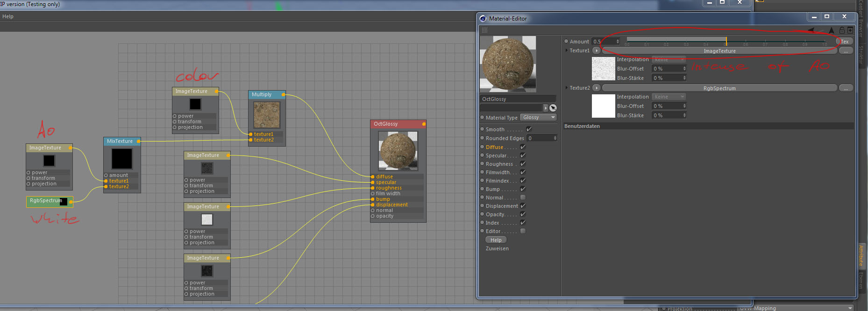Click the bump input port on OctGlossy node

372,199
